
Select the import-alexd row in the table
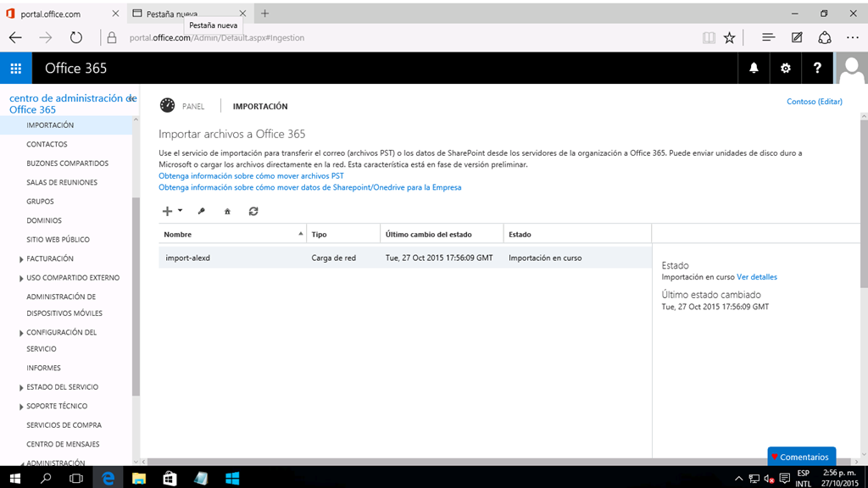pos(404,258)
